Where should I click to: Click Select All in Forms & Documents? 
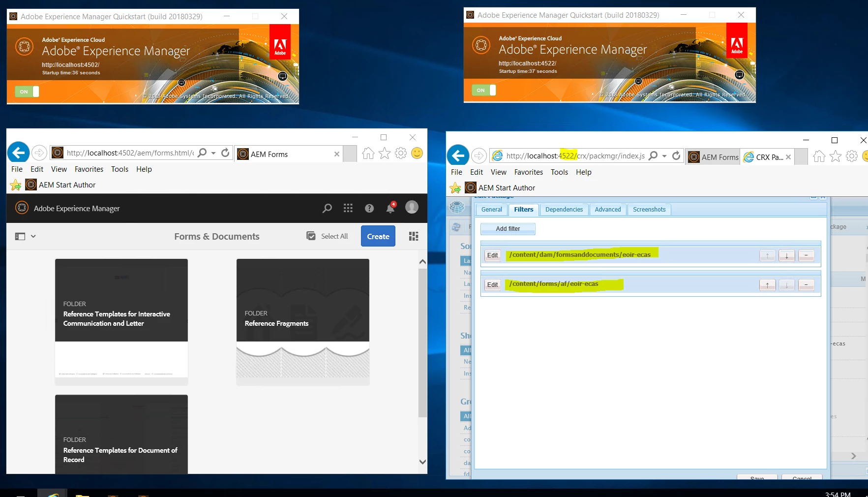327,236
